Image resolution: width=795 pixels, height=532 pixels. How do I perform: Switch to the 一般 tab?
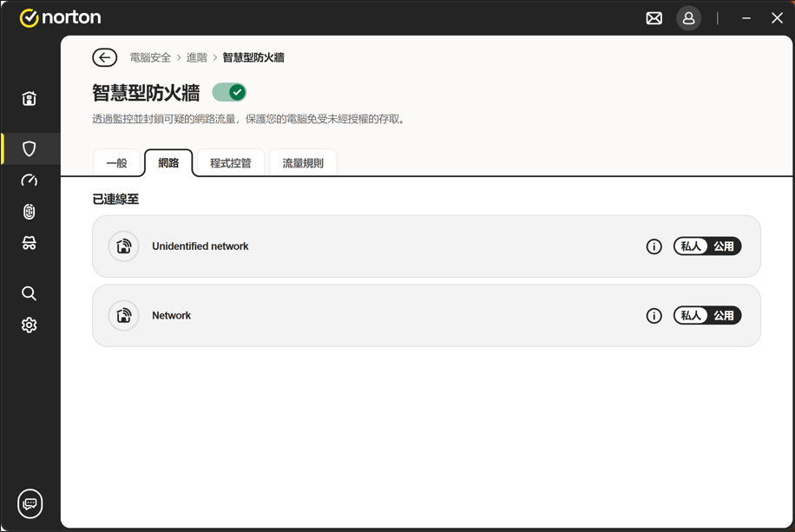click(116, 163)
